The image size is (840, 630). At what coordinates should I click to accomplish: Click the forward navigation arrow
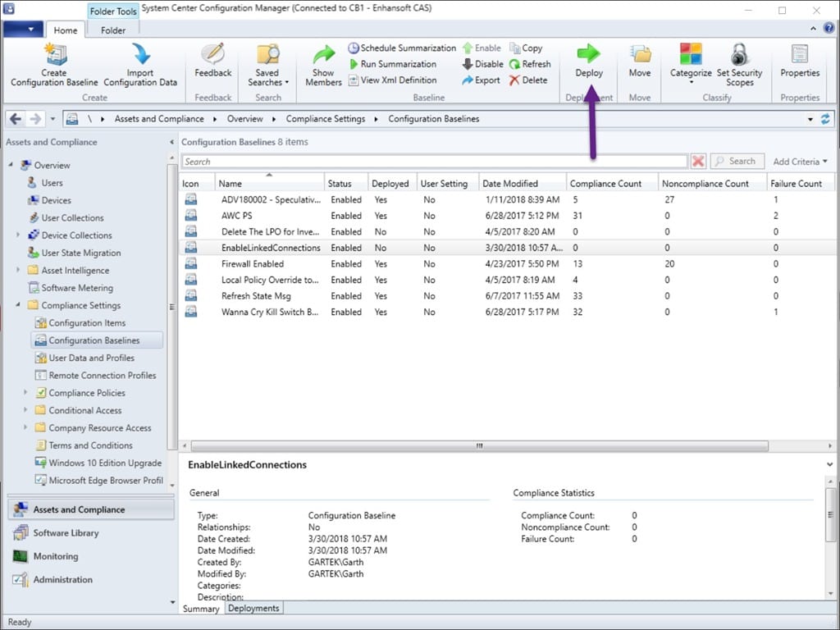35,119
